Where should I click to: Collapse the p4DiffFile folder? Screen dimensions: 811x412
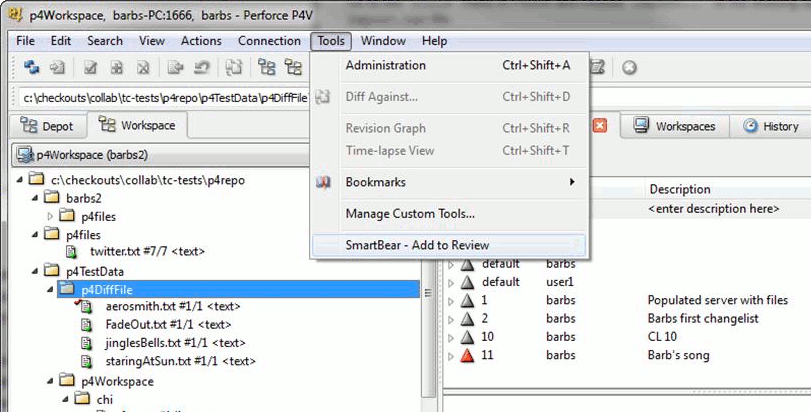[50, 289]
